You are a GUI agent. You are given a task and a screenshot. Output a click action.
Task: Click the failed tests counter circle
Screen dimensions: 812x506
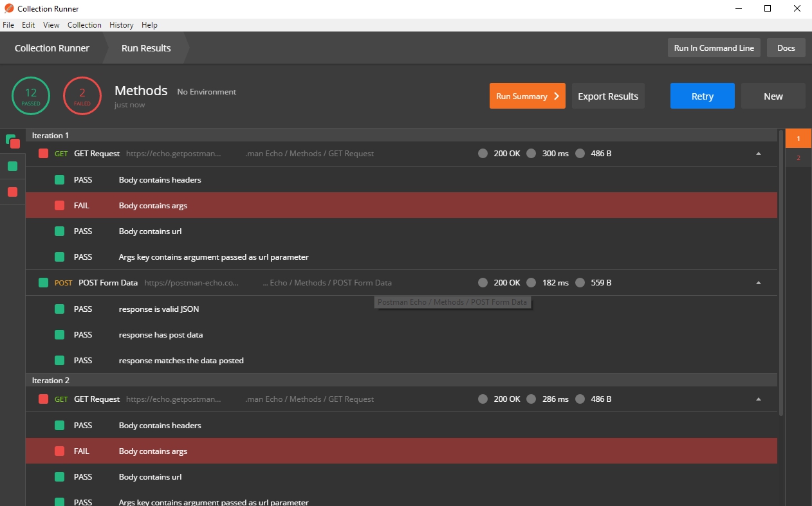click(x=82, y=96)
